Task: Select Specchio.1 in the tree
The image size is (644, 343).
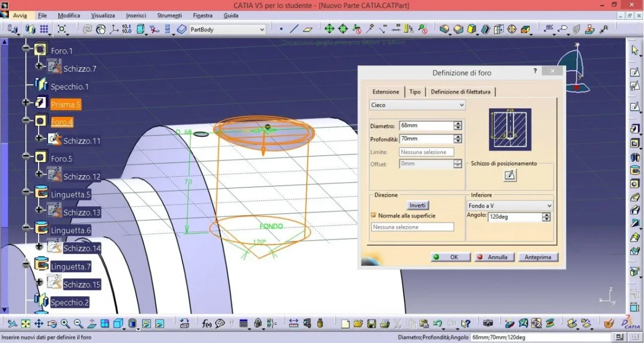Action: (70, 86)
